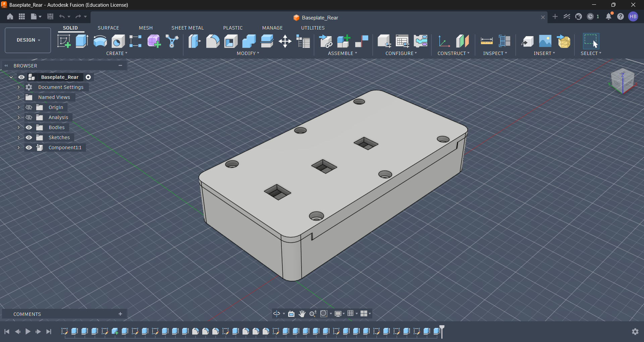Image resolution: width=644 pixels, height=342 pixels.
Task: Open a new design tab
Action: [555, 16]
